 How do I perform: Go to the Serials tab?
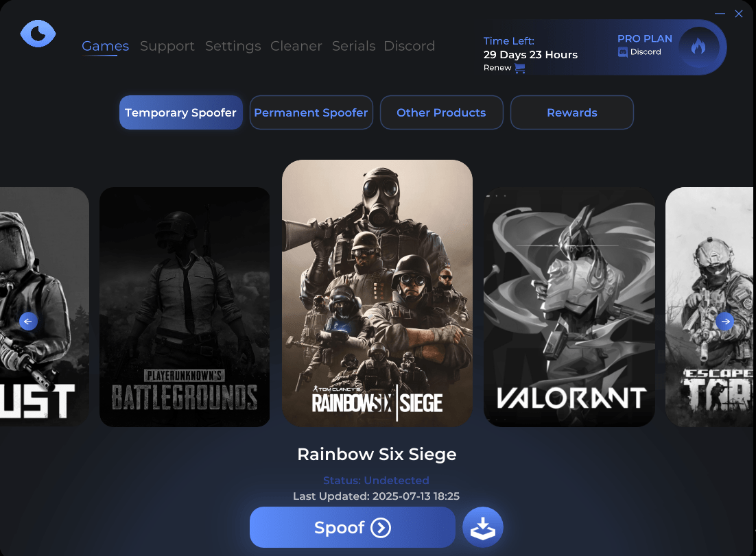click(x=353, y=46)
